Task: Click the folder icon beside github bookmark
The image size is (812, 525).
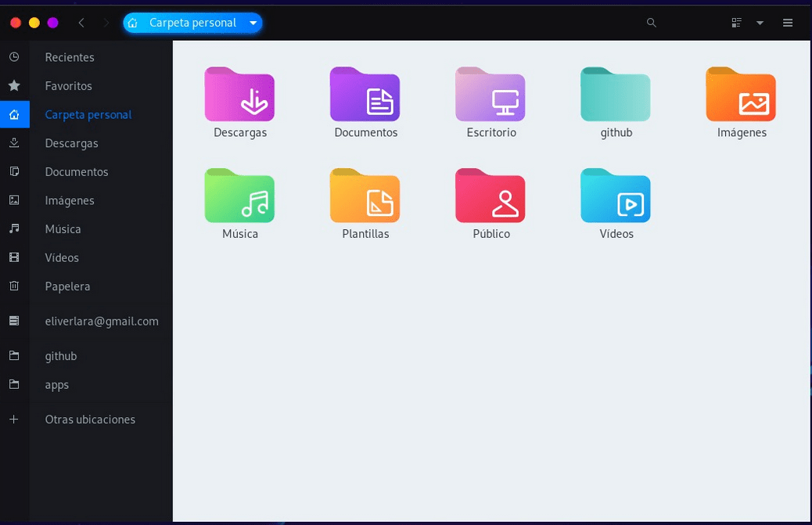Action: click(x=15, y=356)
